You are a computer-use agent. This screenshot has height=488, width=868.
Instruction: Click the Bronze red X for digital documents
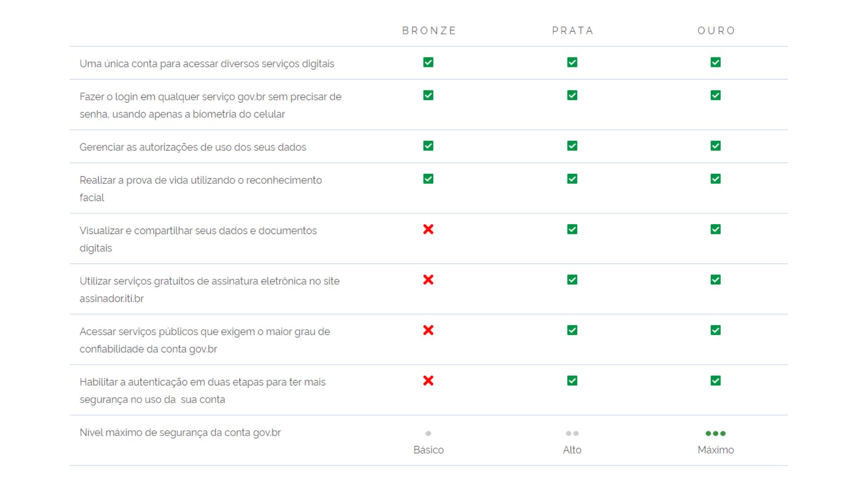(x=428, y=230)
